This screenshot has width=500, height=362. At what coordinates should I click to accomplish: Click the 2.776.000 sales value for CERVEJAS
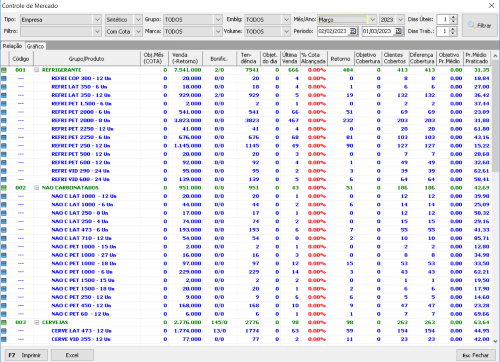188,322
